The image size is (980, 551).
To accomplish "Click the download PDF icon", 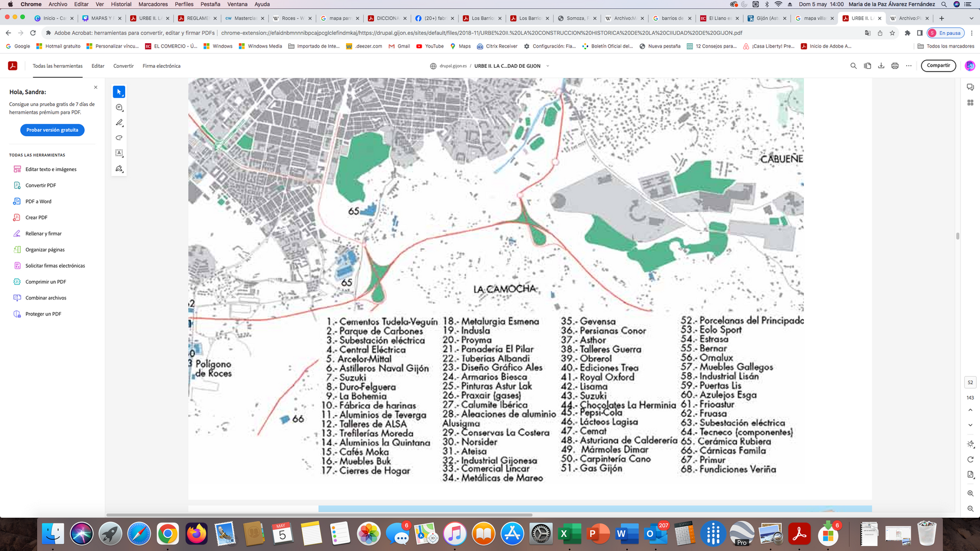I will pos(881,66).
